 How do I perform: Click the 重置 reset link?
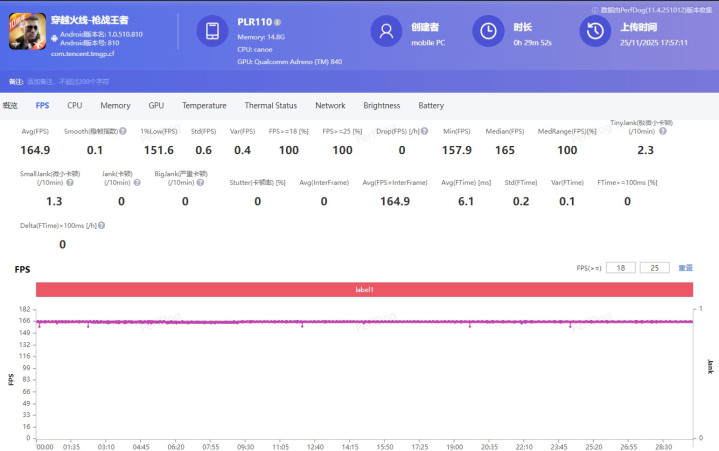pyautogui.click(x=685, y=268)
